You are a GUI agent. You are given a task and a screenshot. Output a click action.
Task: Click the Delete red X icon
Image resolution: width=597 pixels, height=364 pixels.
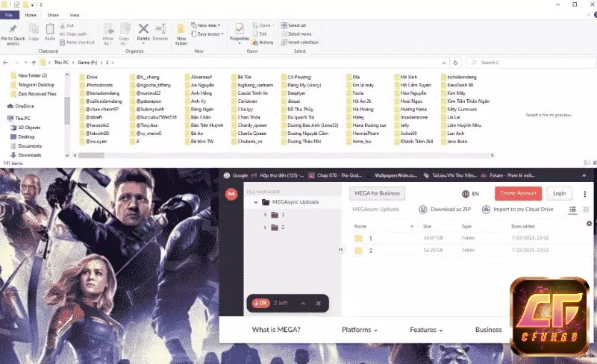tap(143, 28)
